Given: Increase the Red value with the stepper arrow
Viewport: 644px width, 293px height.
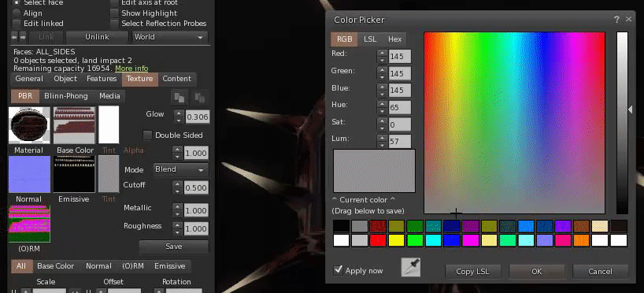Looking at the screenshot, I should point(383,53).
